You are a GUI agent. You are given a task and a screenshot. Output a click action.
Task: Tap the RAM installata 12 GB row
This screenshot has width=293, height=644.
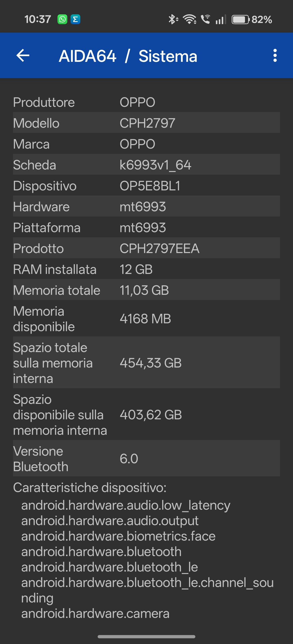pos(146,269)
